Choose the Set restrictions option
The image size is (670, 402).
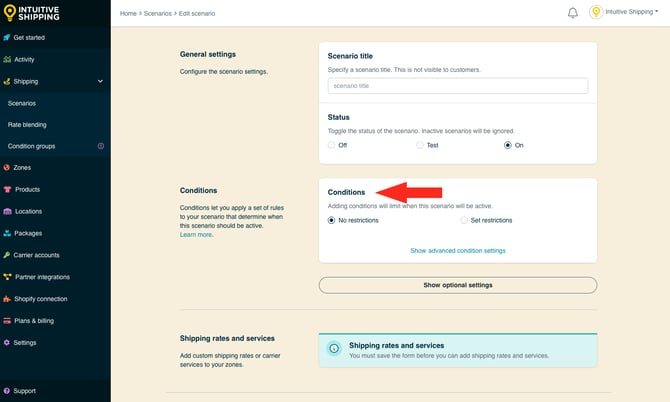[464, 220]
